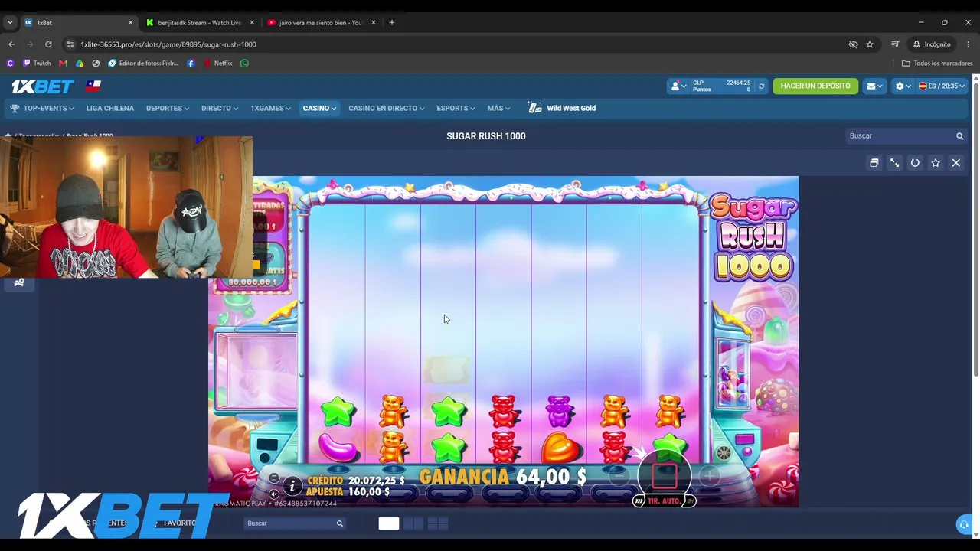980x551 pixels.
Task: Open the Netflix bookmark
Action: (x=218, y=64)
